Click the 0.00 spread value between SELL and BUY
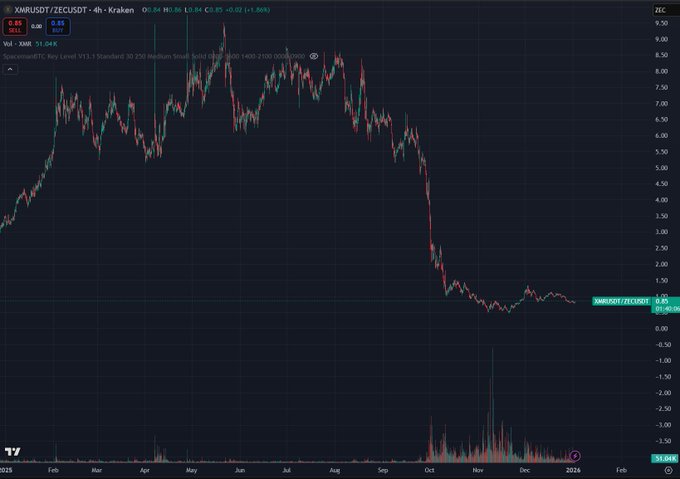 [36, 26]
